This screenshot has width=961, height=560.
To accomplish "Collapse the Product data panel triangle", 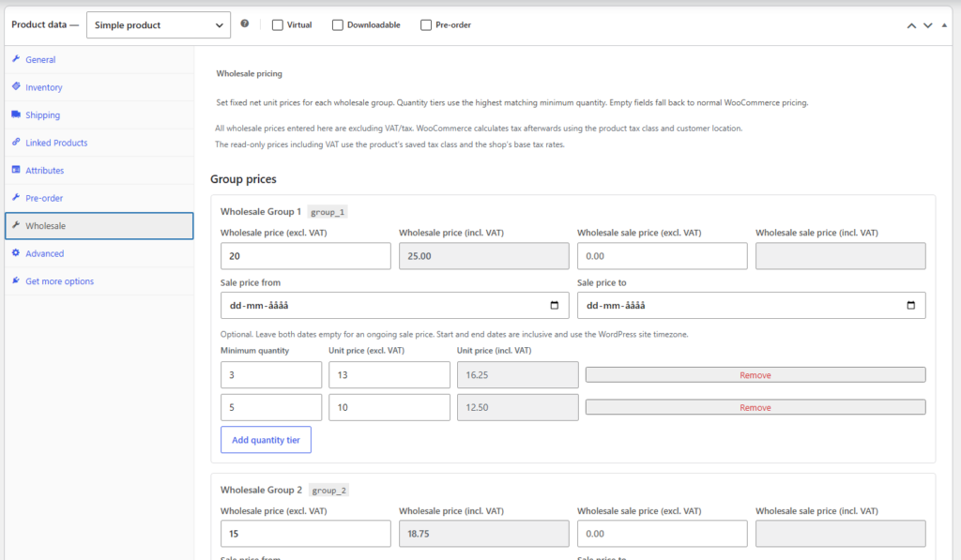I will 944,25.
